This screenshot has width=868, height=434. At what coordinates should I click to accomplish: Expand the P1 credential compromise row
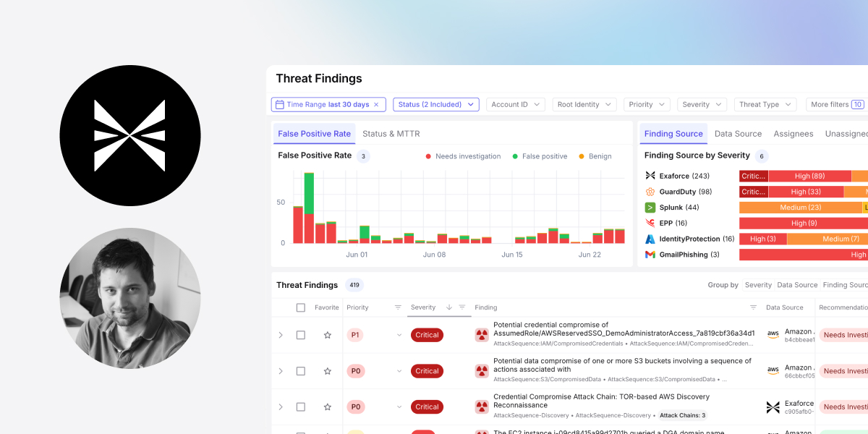tap(281, 335)
